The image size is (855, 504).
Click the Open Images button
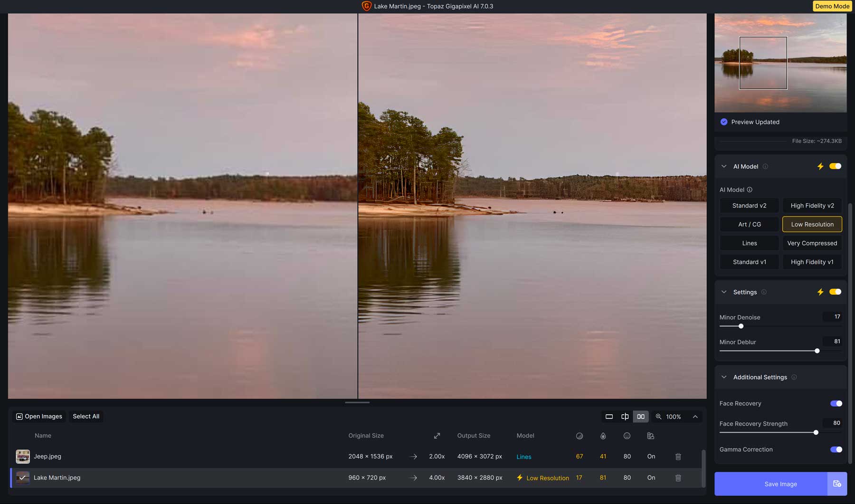point(39,417)
